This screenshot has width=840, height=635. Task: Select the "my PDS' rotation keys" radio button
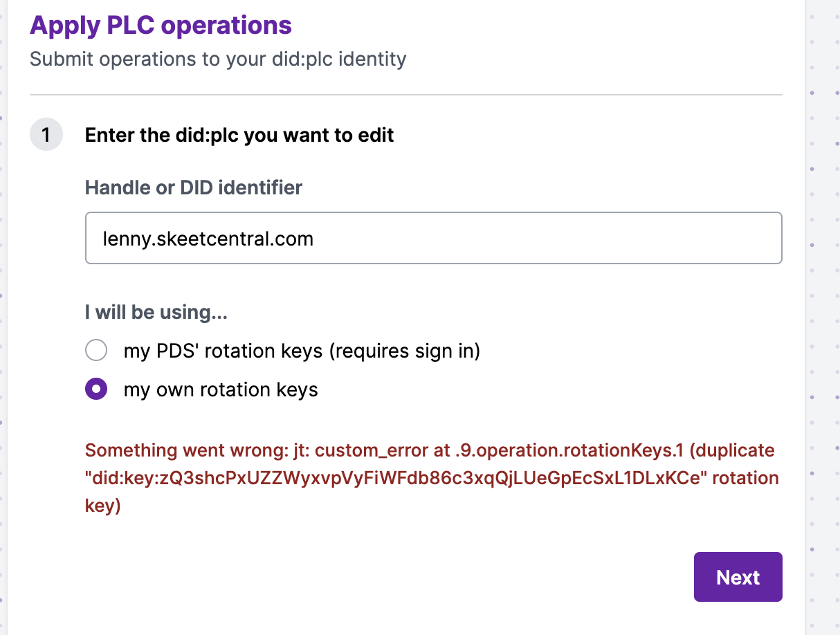click(x=96, y=351)
